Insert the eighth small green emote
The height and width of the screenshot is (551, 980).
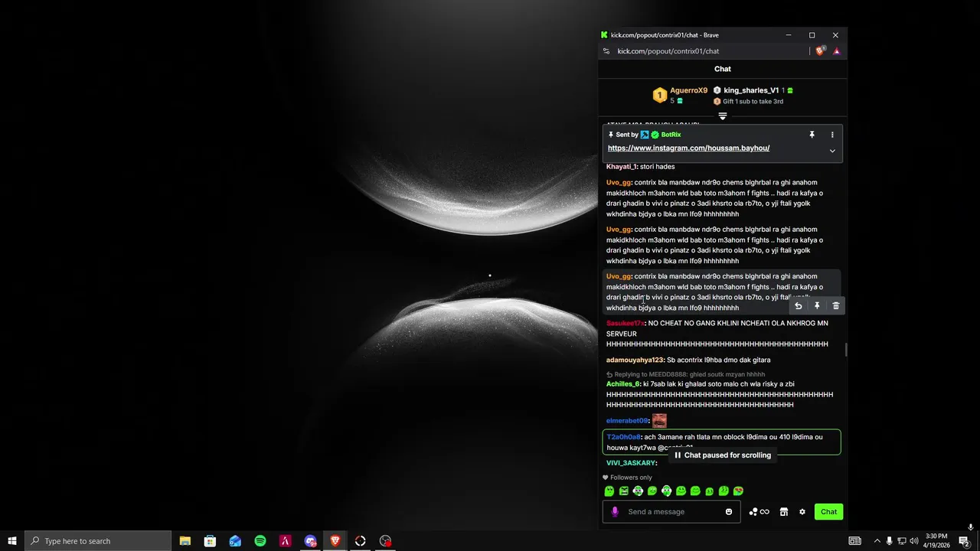click(710, 491)
